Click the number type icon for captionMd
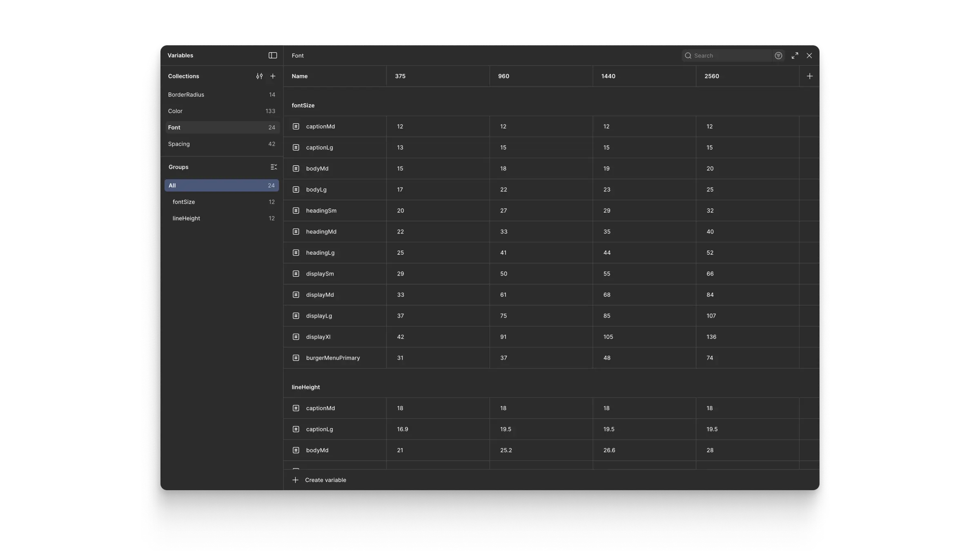Image resolution: width=980 pixels, height=551 pixels. (296, 127)
